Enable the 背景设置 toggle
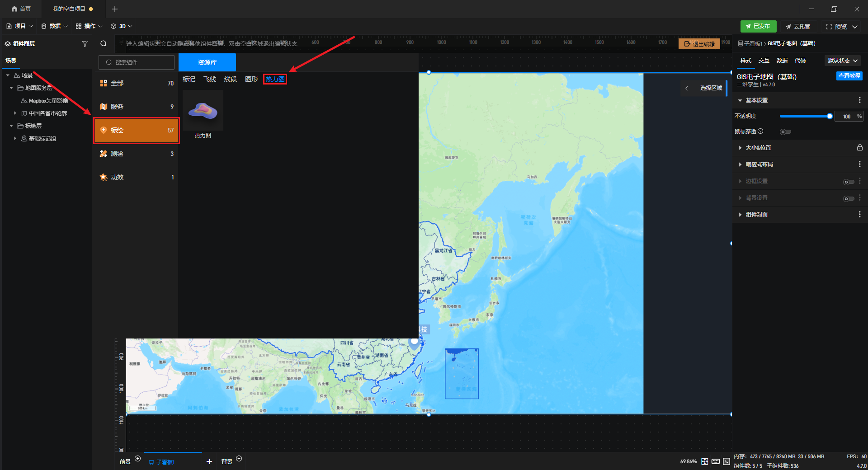The height and width of the screenshot is (470, 868). tap(849, 198)
